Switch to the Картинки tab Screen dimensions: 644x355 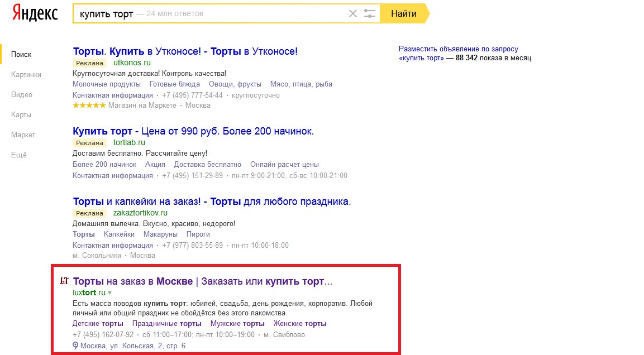26,74
